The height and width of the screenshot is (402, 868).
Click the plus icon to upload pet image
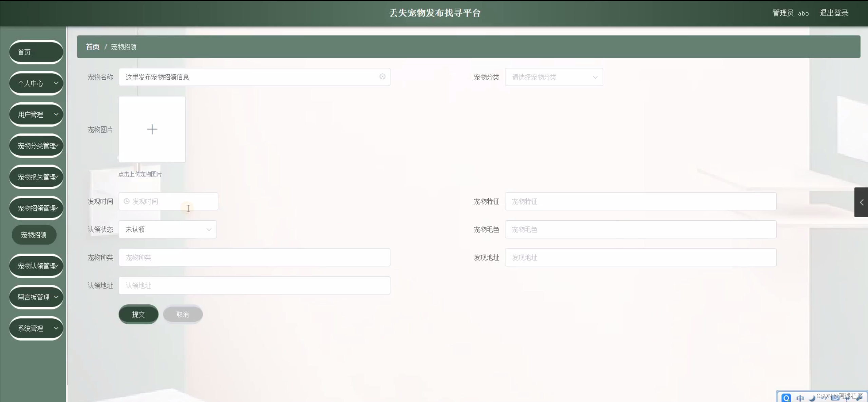(x=152, y=129)
